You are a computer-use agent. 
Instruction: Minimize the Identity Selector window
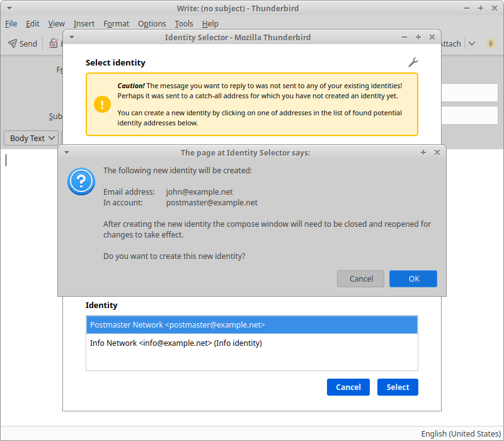click(x=404, y=37)
